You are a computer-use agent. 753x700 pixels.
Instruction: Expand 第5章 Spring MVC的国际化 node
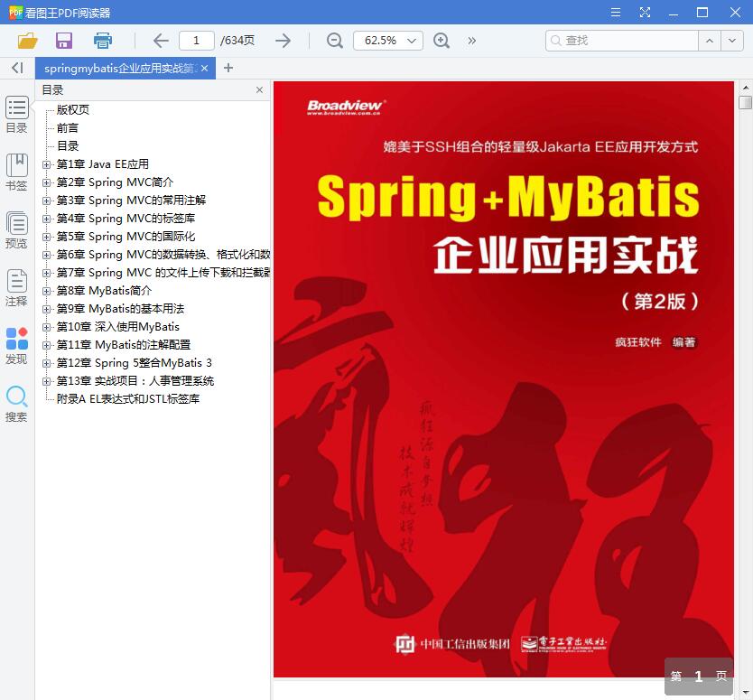pos(46,237)
